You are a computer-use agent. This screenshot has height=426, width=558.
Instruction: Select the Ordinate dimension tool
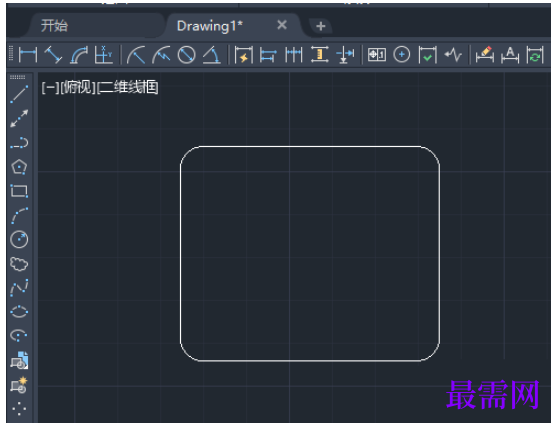click(104, 55)
